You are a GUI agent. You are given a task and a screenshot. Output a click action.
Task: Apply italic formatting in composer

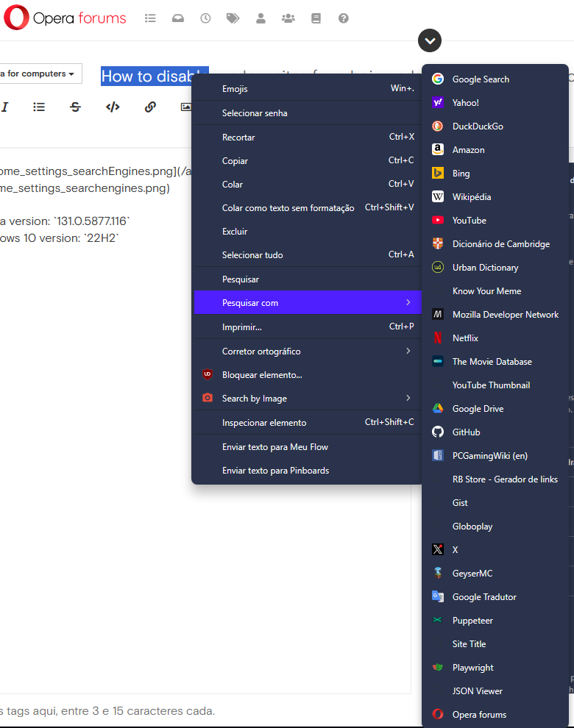click(4, 107)
